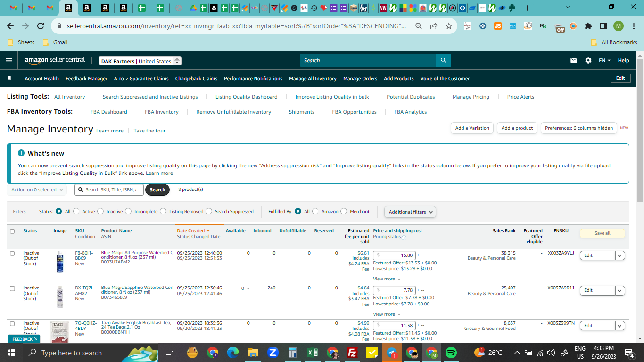
Task: Click the SKU search input field
Action: click(109, 190)
